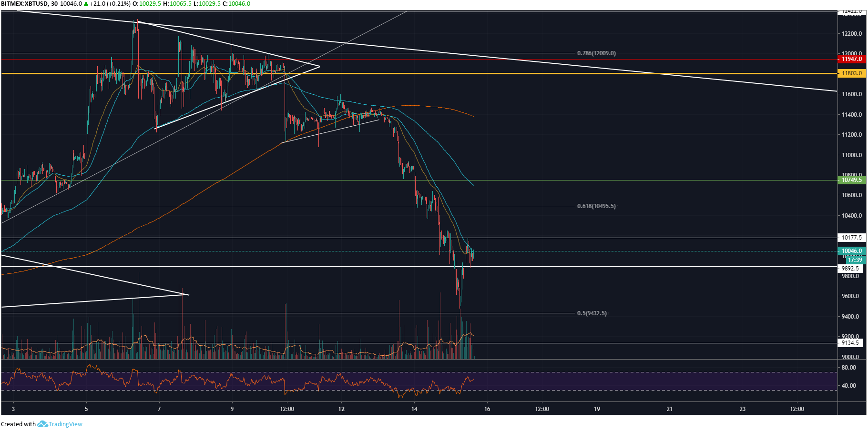Click the 10400.0 price axis value
868x431 pixels.
pos(852,216)
